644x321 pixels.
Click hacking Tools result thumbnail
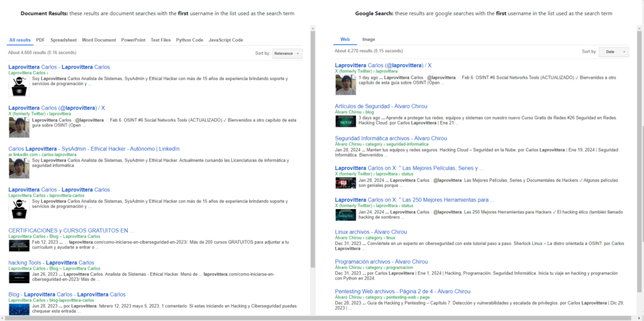(x=19, y=278)
